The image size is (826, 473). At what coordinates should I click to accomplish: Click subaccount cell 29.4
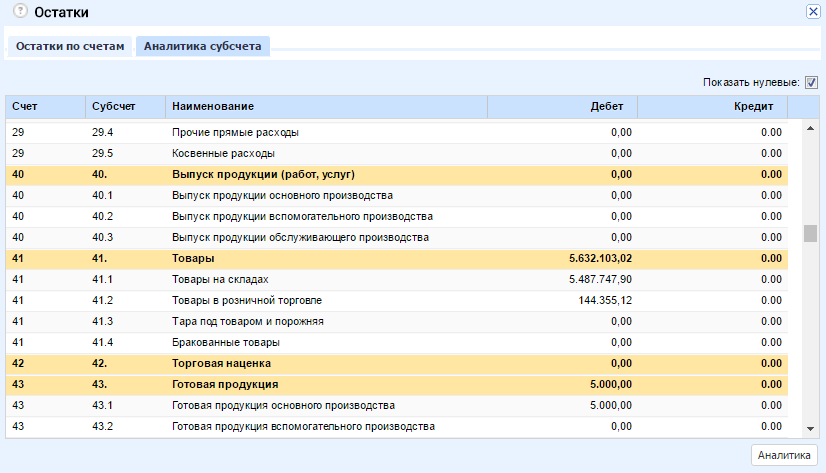(103, 132)
